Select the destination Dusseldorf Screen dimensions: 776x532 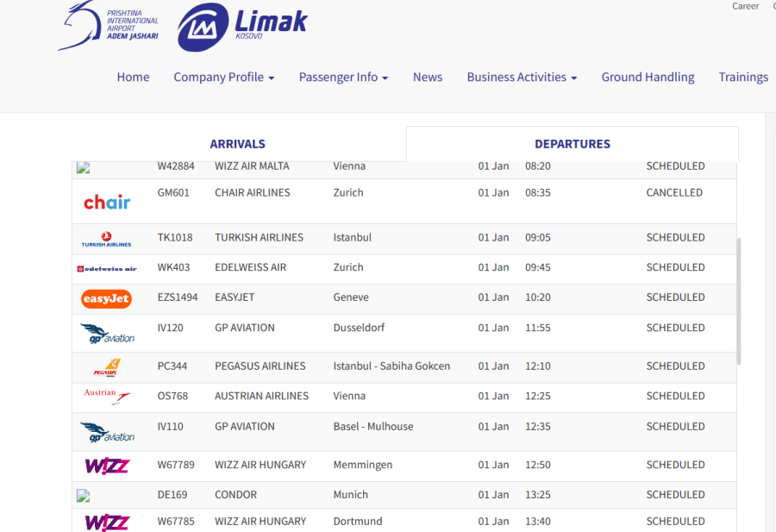pyautogui.click(x=359, y=328)
